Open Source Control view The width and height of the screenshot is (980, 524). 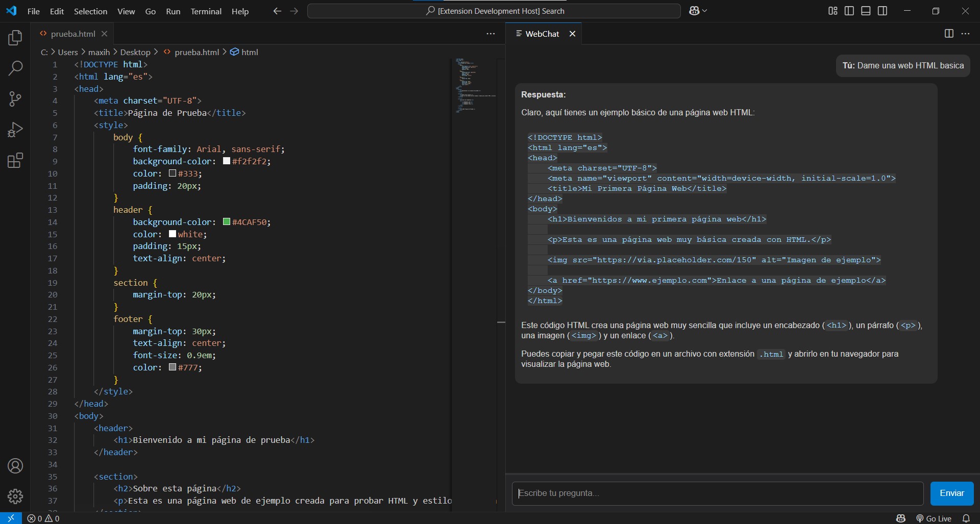[15, 98]
